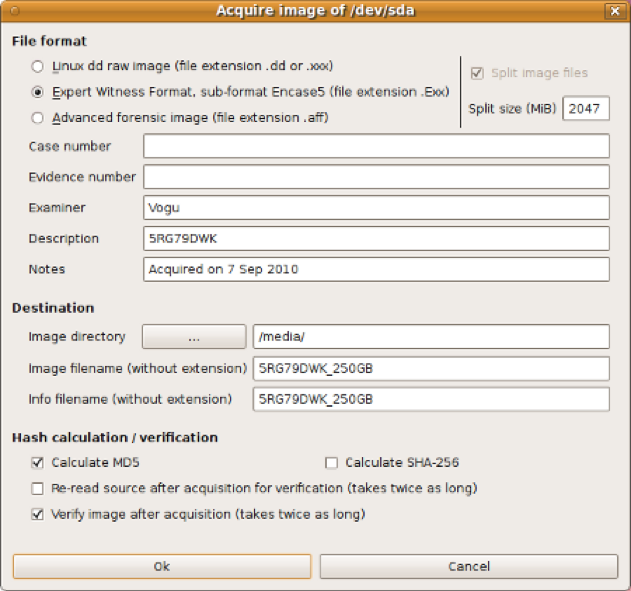Click the Info filename text field
Image resolution: width=631 pixels, height=591 pixels.
431,399
